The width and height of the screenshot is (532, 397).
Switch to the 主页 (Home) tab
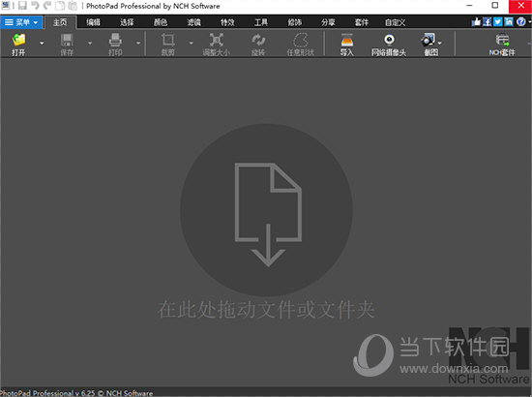tap(60, 22)
